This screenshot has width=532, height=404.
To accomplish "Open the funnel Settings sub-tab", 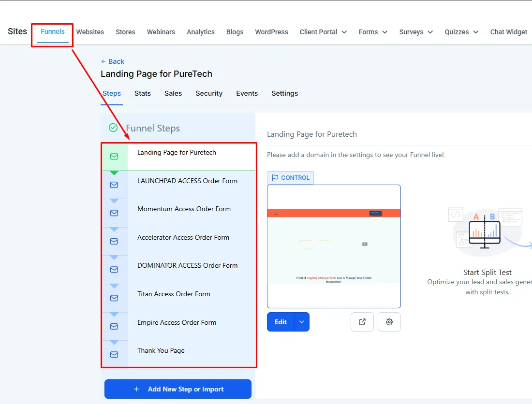I will (x=285, y=94).
